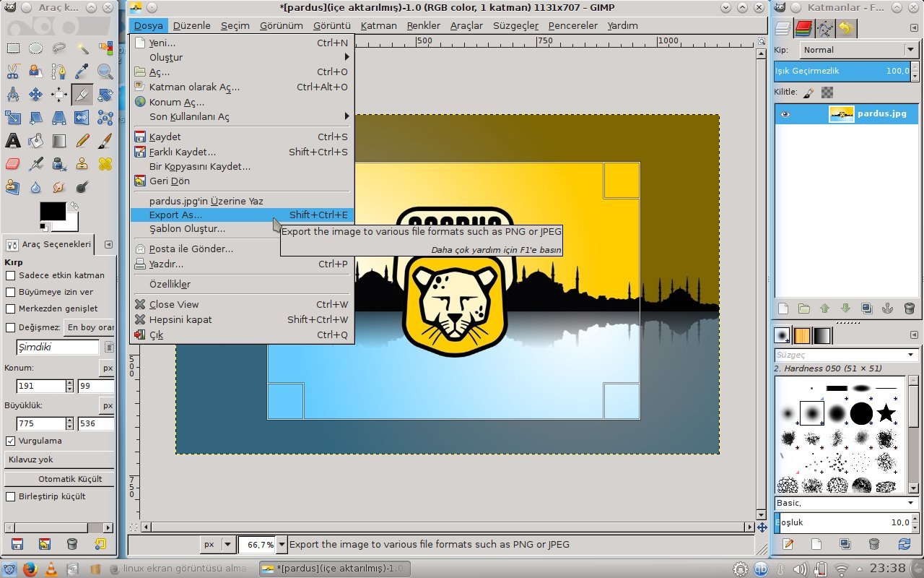Click the 'Otomatik Küçült' button
The width and height of the screenshot is (924, 578).
[58, 479]
